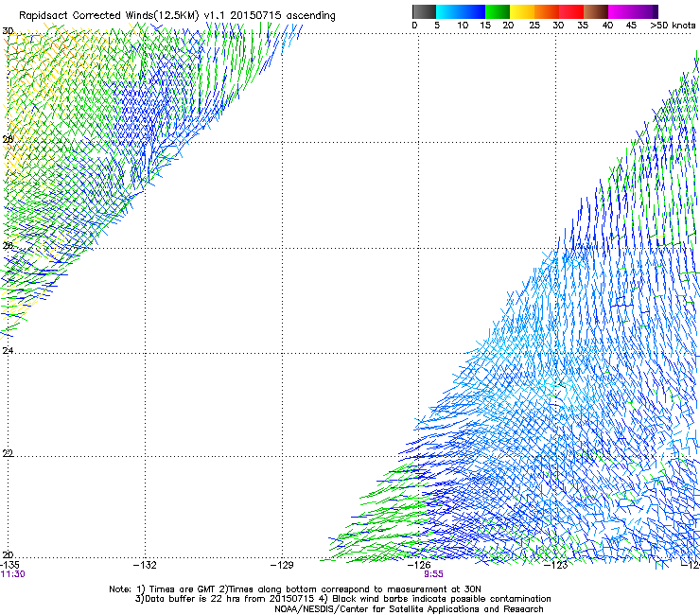The height and width of the screenshot is (615, 700).
Task: Click the gray 0-5 knots color segment
Action: tap(425, 11)
